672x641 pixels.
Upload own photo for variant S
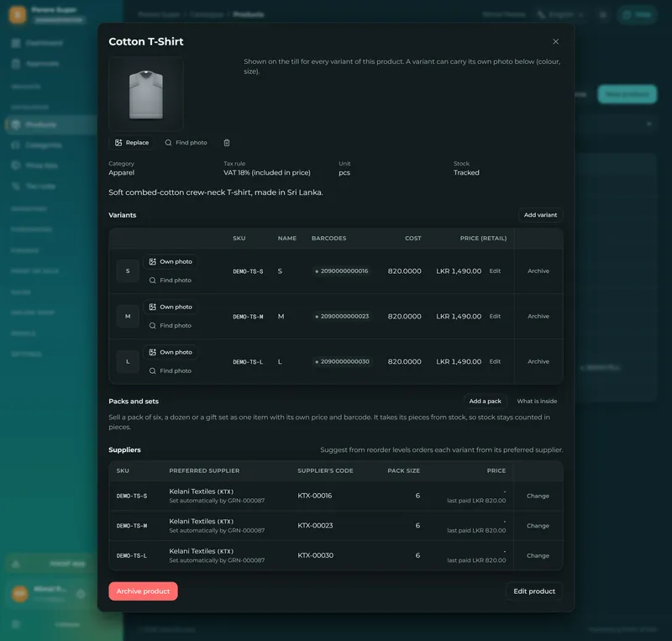[x=171, y=261]
